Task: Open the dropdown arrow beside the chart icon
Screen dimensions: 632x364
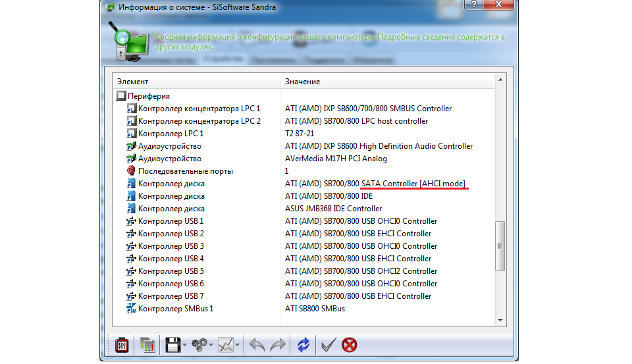Action: click(x=238, y=345)
